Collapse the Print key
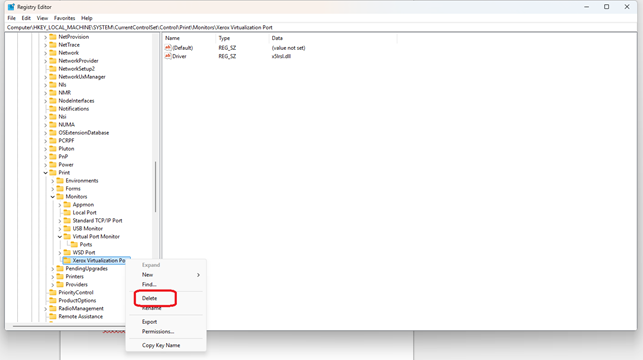Image resolution: width=643 pixels, height=360 pixels. (x=46, y=173)
